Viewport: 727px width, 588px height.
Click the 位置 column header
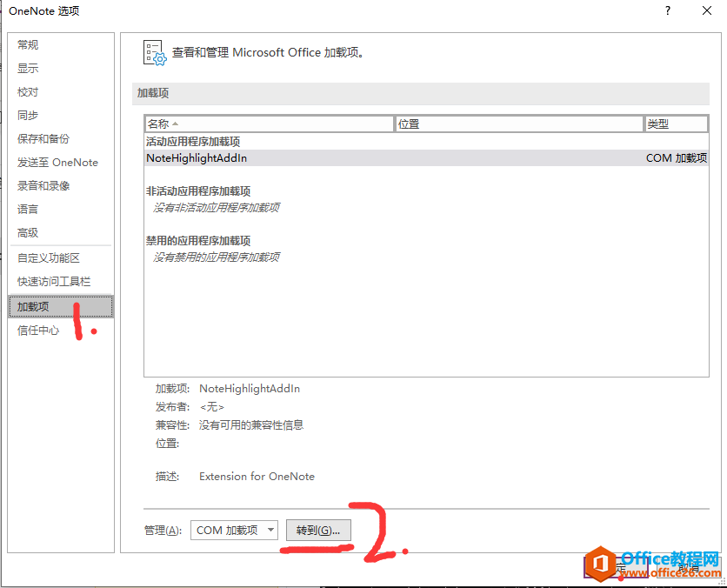(409, 123)
